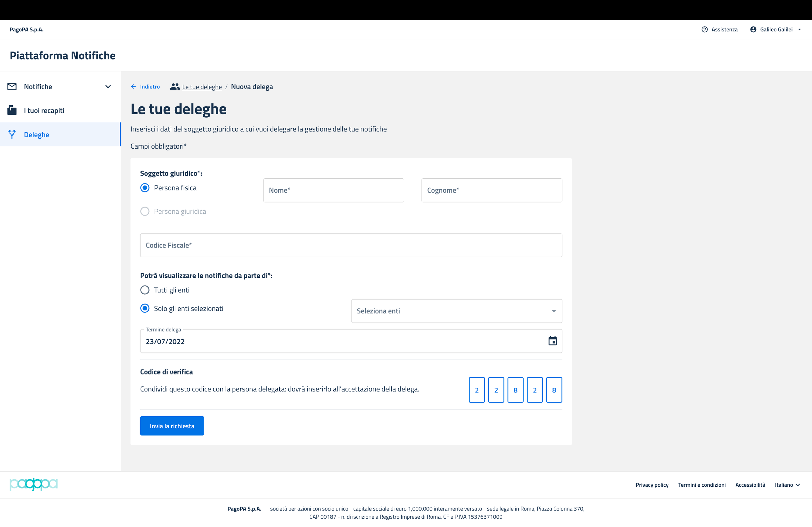The height and width of the screenshot is (527, 812).
Task: Open the Seleziona enti dropdown
Action: 456,311
